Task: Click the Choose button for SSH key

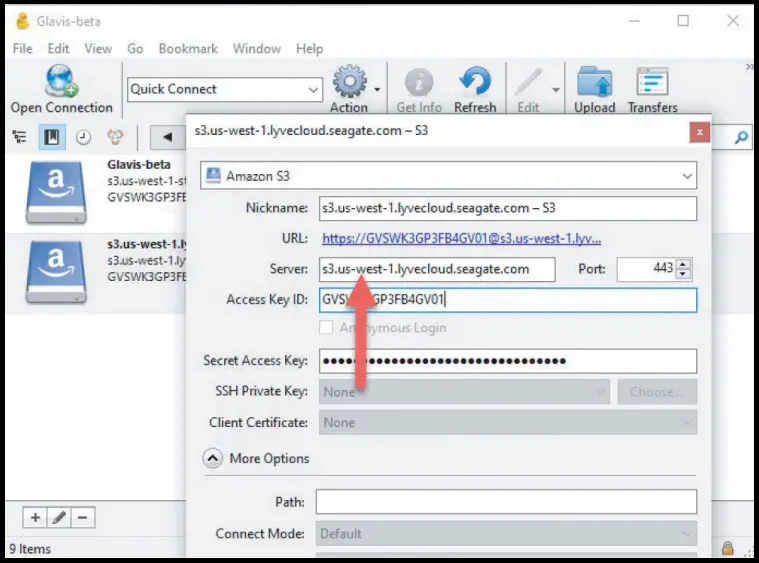Action: point(657,392)
